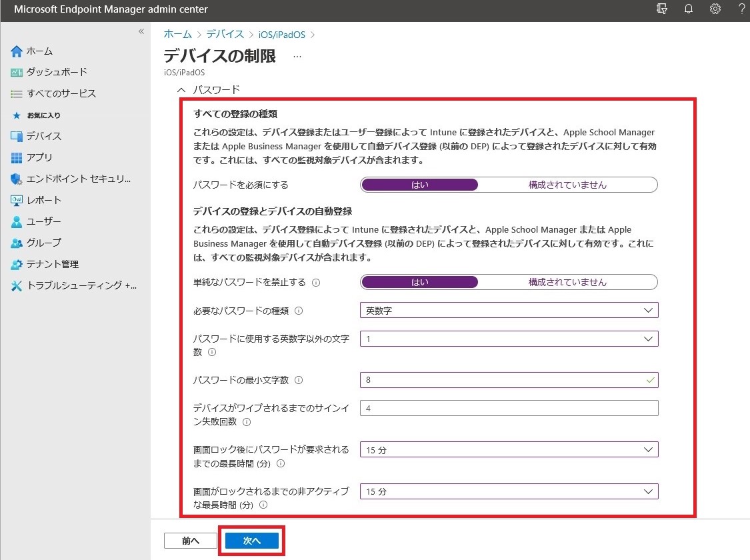
Task: Open the 画面ロック後にパスワードが要求される時間 dropdown
Action: 509,450
